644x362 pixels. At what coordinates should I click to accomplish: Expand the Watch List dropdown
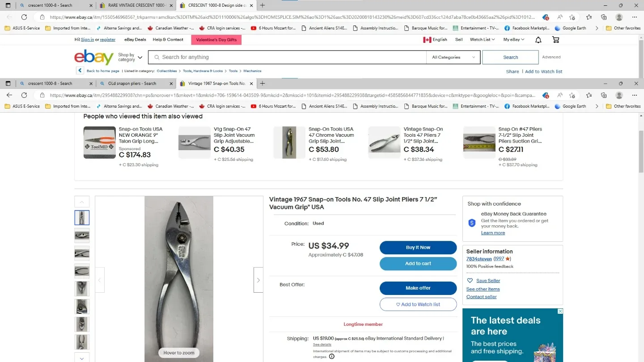coord(482,40)
